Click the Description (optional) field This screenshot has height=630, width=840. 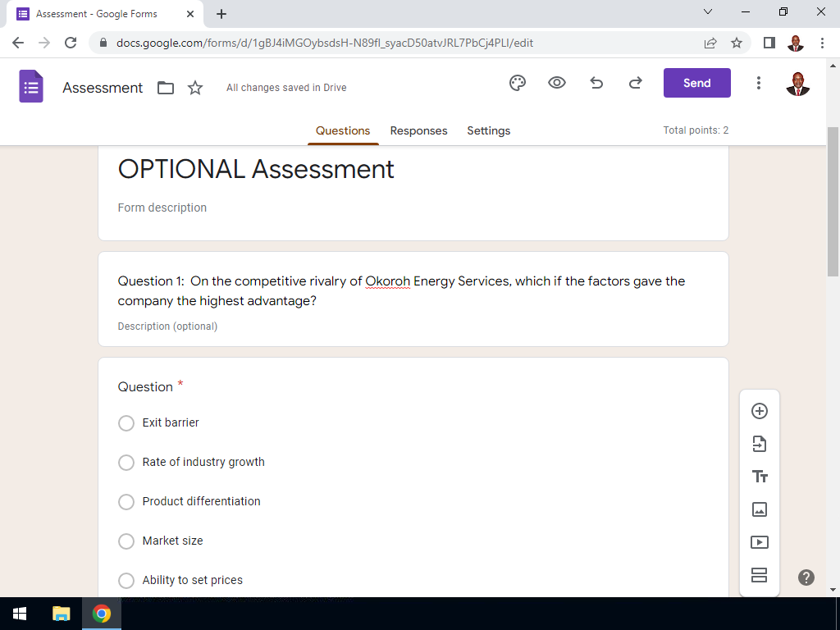167,326
